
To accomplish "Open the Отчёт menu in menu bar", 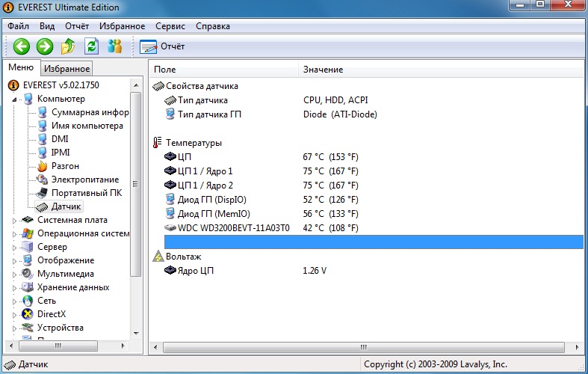I will coord(77,26).
